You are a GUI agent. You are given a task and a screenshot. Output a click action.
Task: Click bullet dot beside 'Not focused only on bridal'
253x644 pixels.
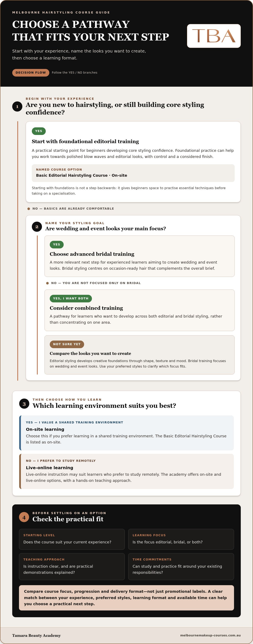click(x=47, y=283)
